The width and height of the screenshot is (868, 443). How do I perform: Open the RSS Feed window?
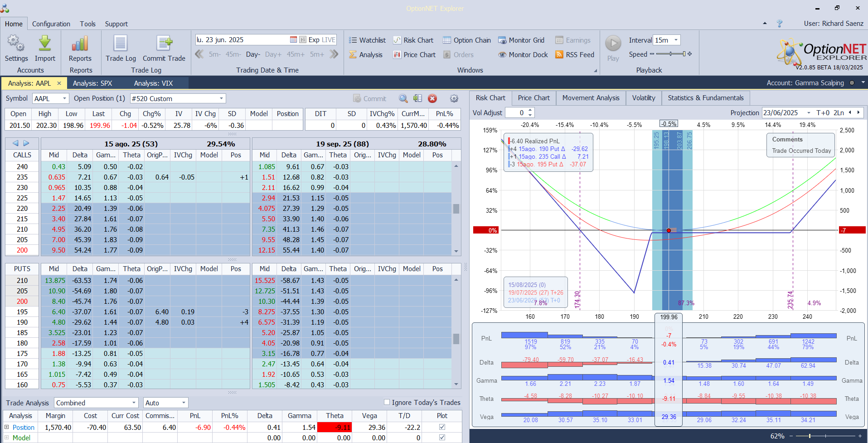[574, 55]
